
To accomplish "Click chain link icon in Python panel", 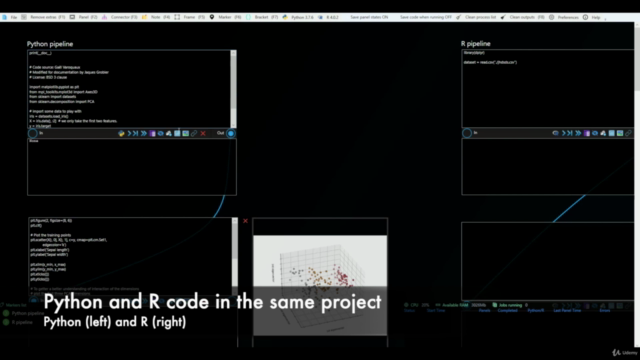I will [194, 133].
